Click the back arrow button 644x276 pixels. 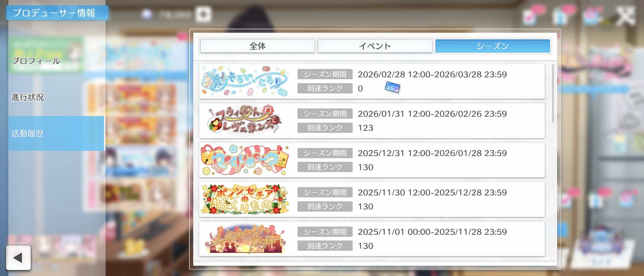18,258
